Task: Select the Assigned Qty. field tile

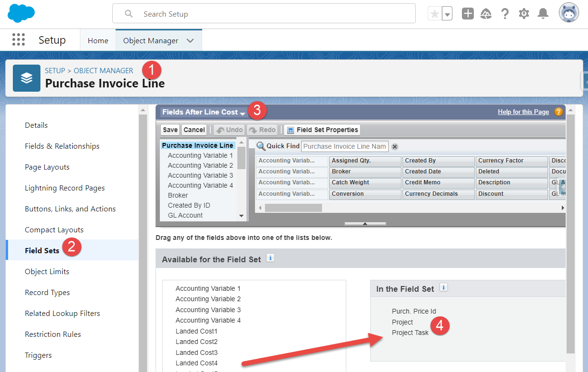Action: [365, 161]
